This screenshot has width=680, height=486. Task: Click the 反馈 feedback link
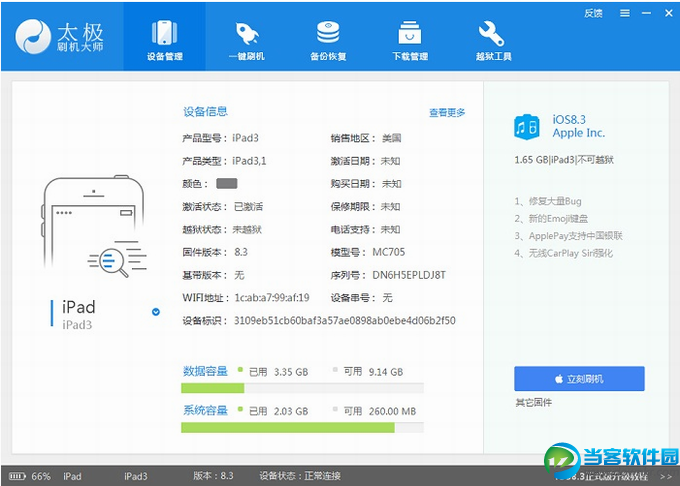click(x=593, y=13)
